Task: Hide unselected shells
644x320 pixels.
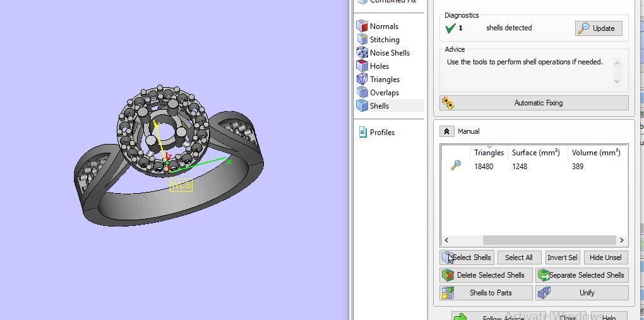Action: pyautogui.click(x=605, y=258)
